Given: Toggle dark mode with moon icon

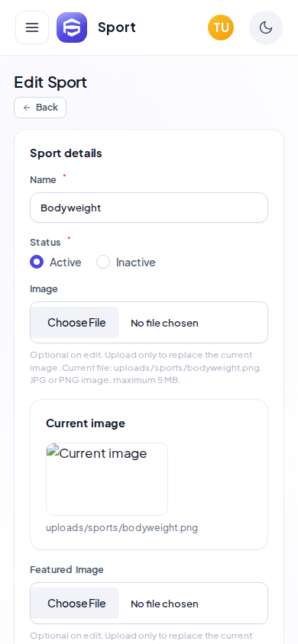Looking at the screenshot, I should (x=266, y=27).
